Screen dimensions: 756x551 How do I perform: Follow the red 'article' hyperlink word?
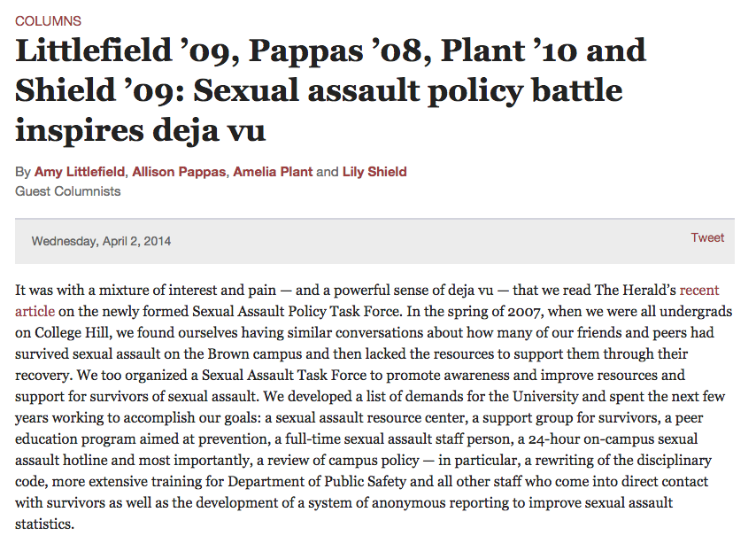point(35,311)
